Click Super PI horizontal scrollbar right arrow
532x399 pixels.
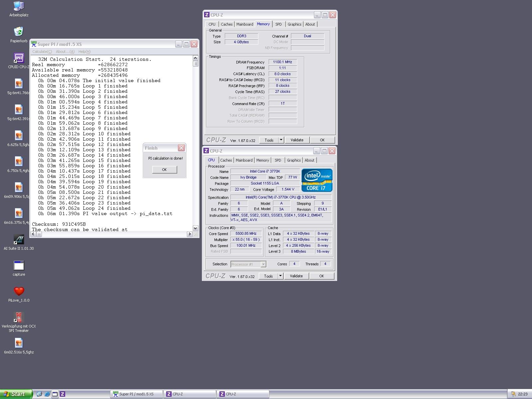(190, 234)
